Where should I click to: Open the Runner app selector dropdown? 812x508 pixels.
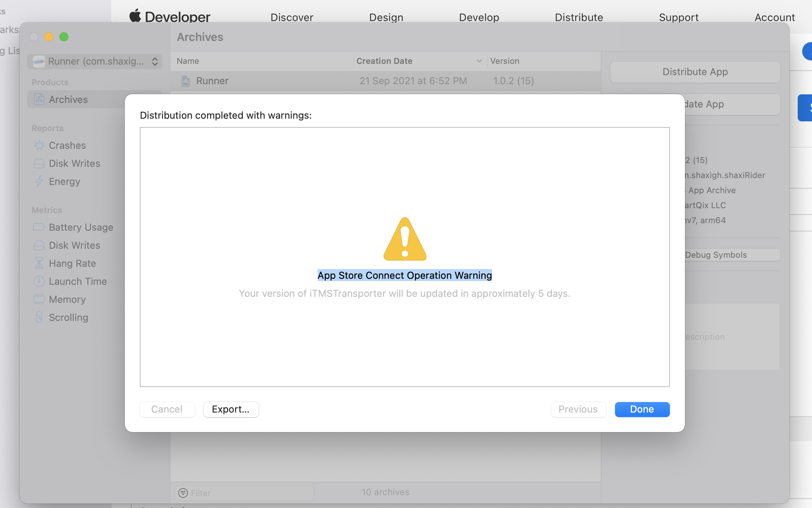click(95, 61)
